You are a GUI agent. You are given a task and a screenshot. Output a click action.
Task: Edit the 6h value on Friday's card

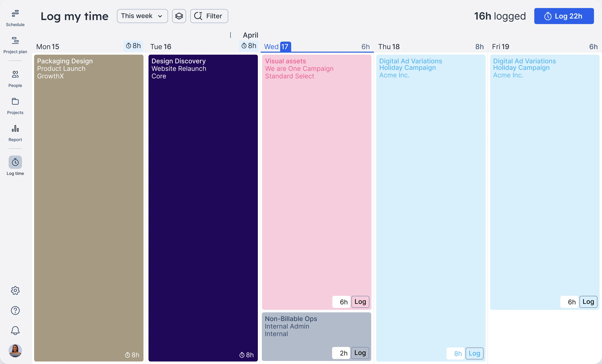570,302
